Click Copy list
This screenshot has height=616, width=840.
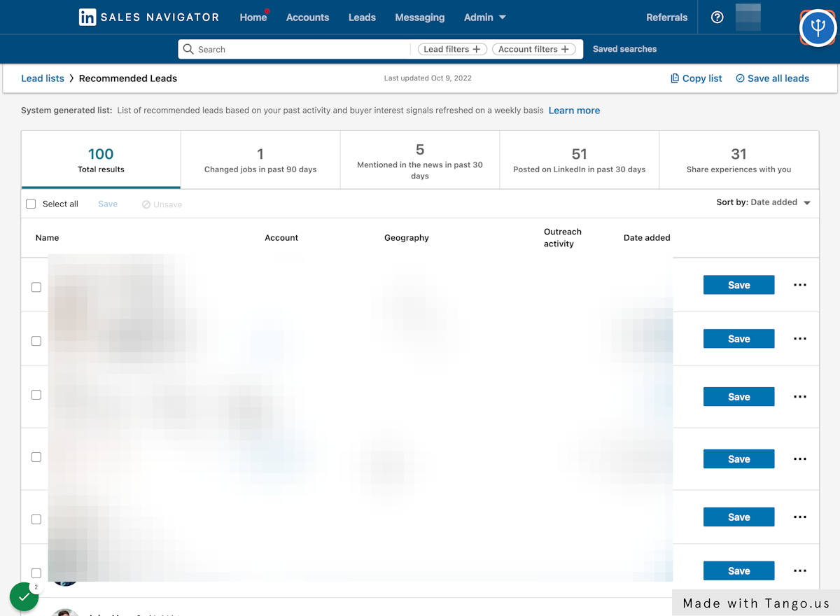pos(696,78)
